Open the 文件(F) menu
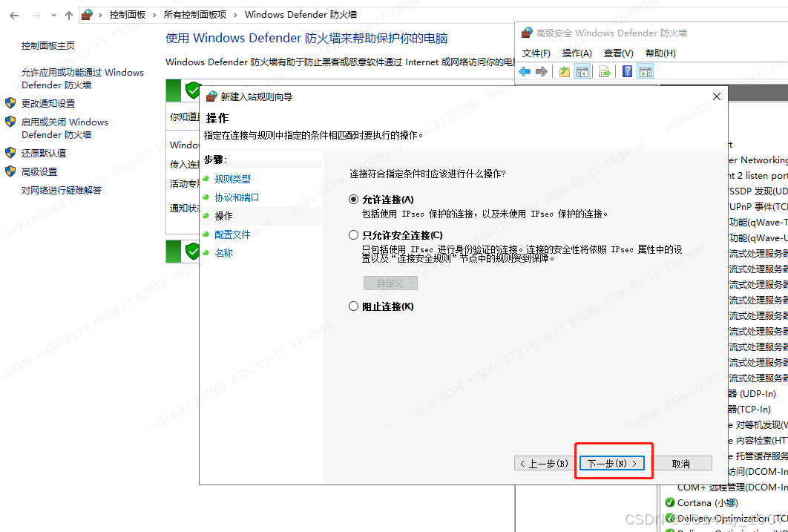The image size is (788, 532). pyautogui.click(x=536, y=53)
